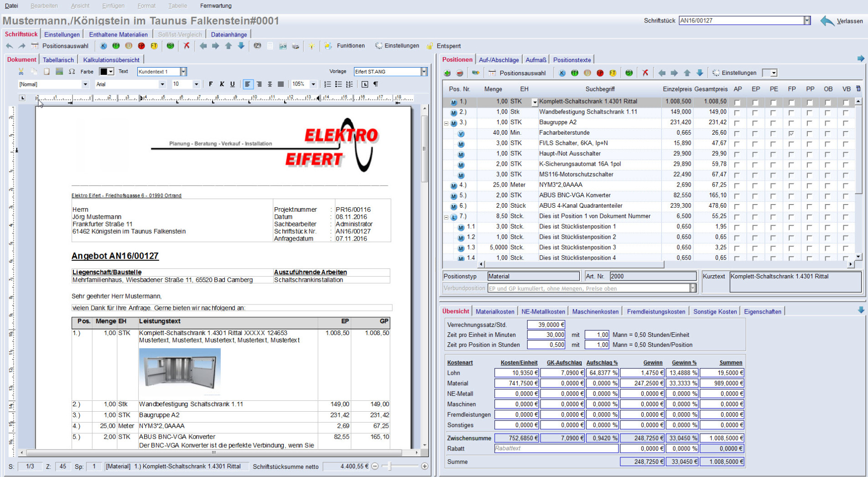The width and height of the screenshot is (868, 477).
Task: Open the Farbe color swatch picker
Action: [106, 72]
